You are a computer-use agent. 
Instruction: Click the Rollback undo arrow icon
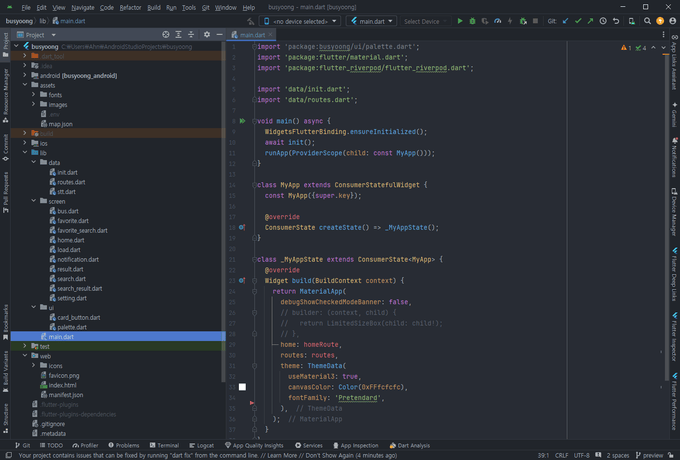pos(616,21)
